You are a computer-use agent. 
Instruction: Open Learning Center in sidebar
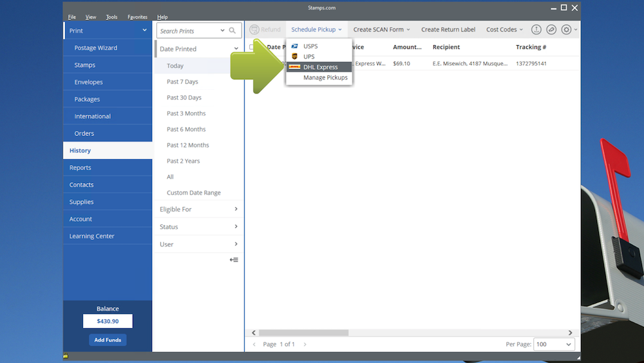click(x=108, y=237)
